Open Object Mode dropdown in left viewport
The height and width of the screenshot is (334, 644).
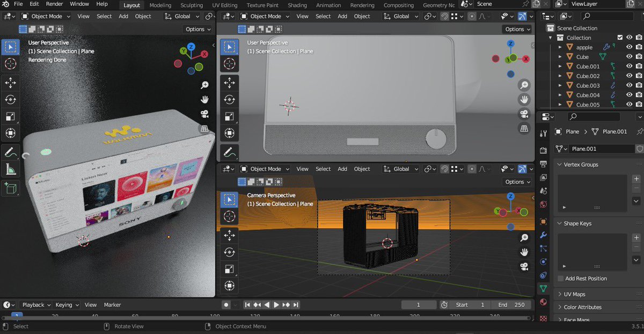[46, 16]
